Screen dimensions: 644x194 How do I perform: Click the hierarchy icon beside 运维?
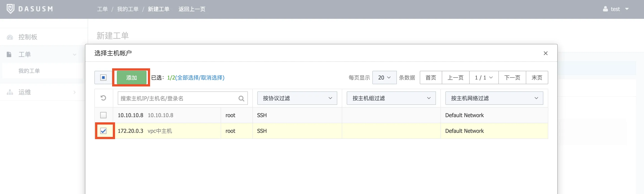point(10,92)
